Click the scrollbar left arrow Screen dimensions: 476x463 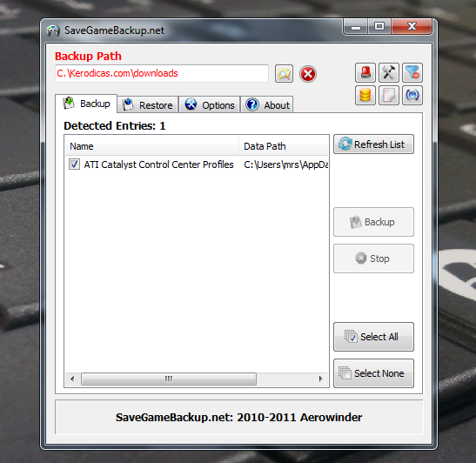(72, 379)
